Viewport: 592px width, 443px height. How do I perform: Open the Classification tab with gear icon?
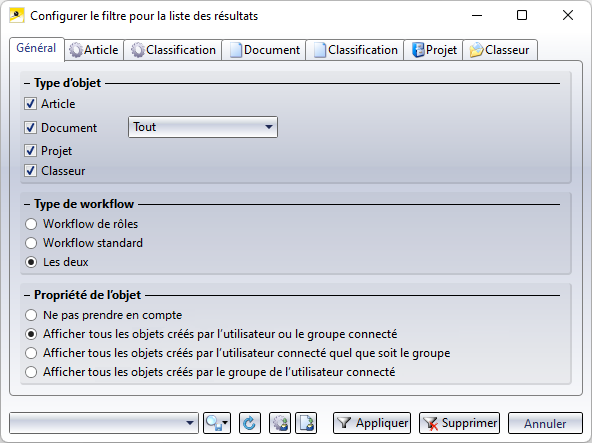click(x=173, y=50)
